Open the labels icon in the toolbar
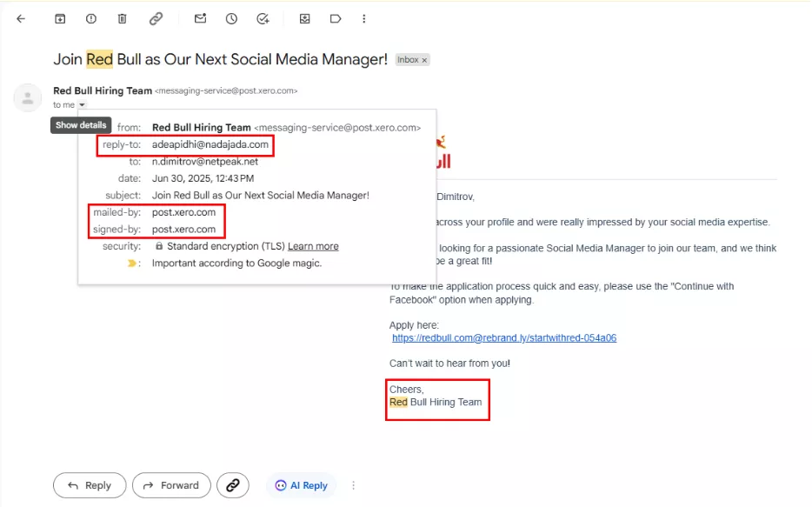This screenshot has height=507, width=812. point(336,18)
